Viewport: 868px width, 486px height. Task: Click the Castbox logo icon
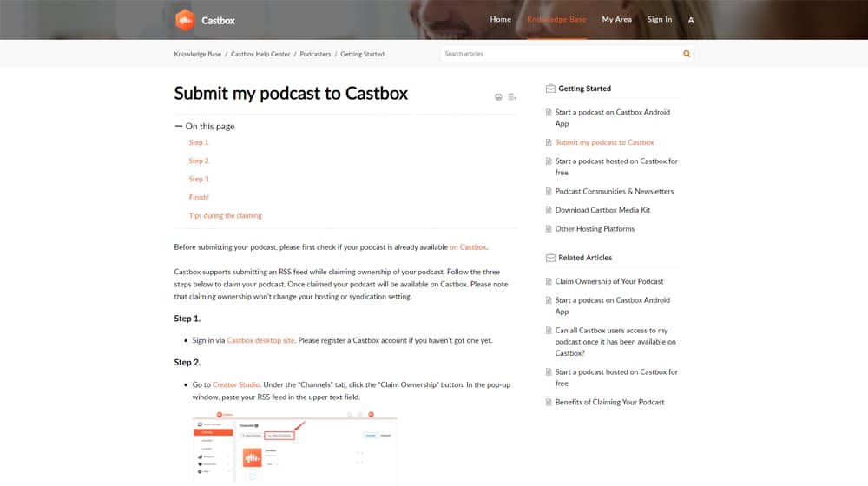pyautogui.click(x=185, y=21)
